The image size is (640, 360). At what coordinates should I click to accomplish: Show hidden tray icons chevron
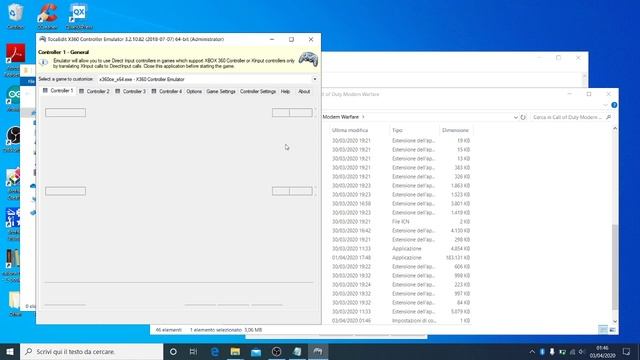(532, 351)
